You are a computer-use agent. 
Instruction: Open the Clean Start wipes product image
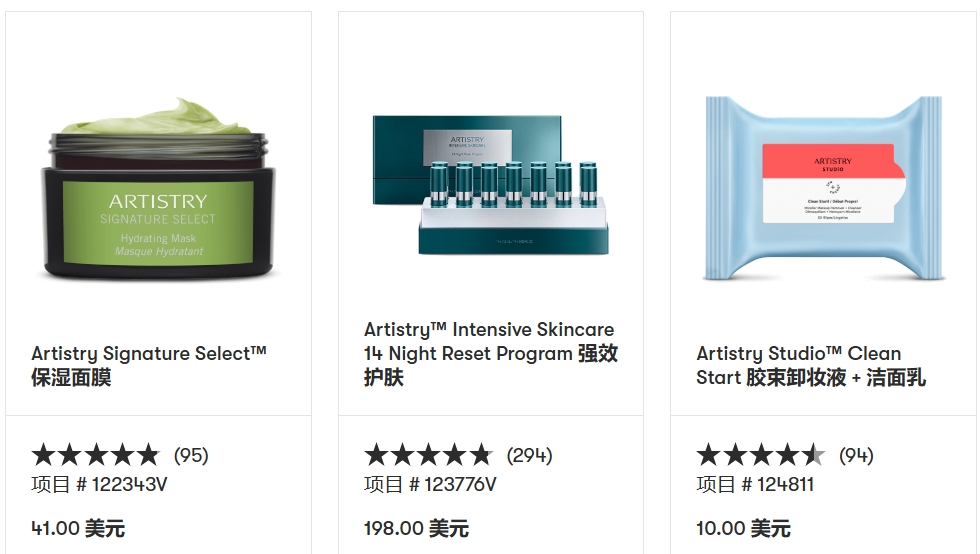pyautogui.click(x=824, y=188)
